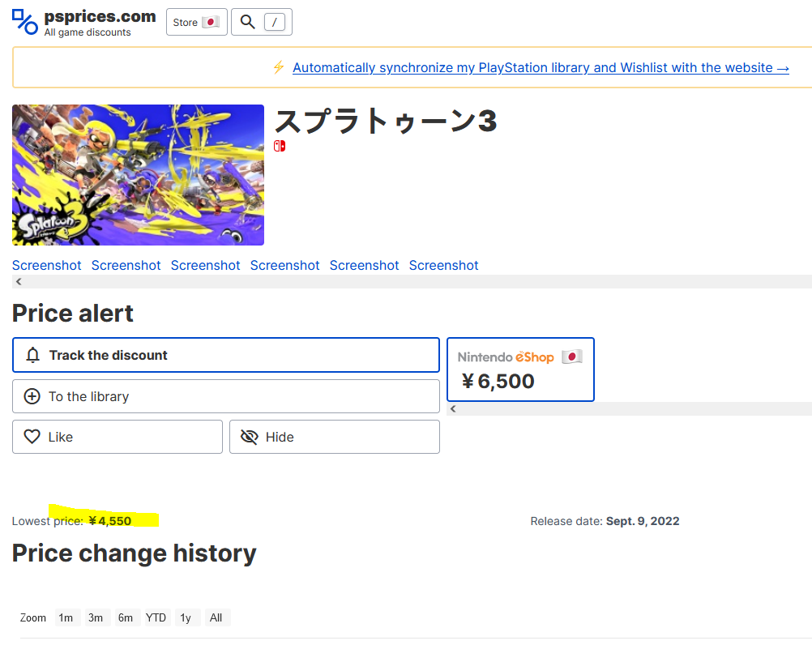This screenshot has height=645, width=812.
Task: Open the first Screenshot link
Action: click(47, 265)
